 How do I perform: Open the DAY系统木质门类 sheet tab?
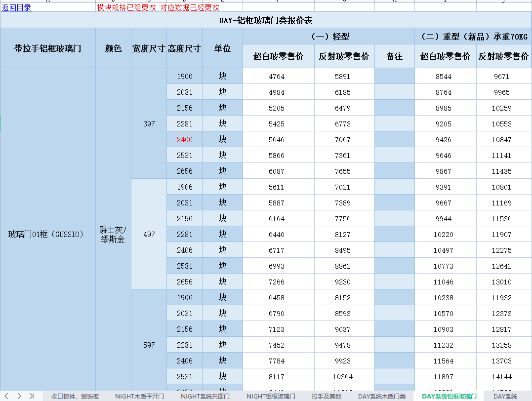coord(382,396)
